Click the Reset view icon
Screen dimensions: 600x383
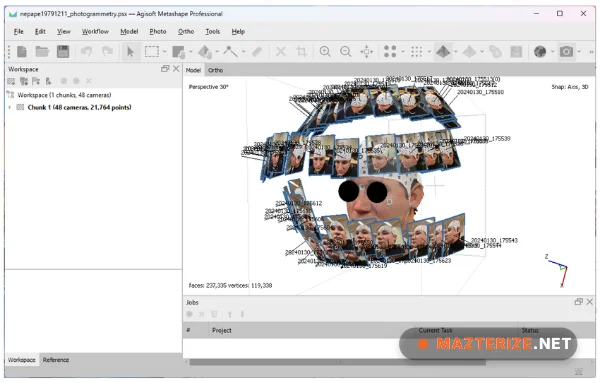[367, 51]
